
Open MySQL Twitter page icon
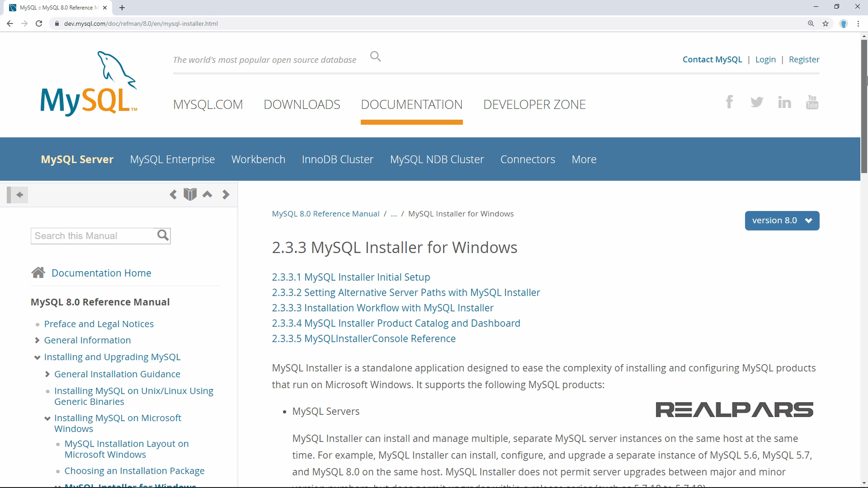pos(757,102)
